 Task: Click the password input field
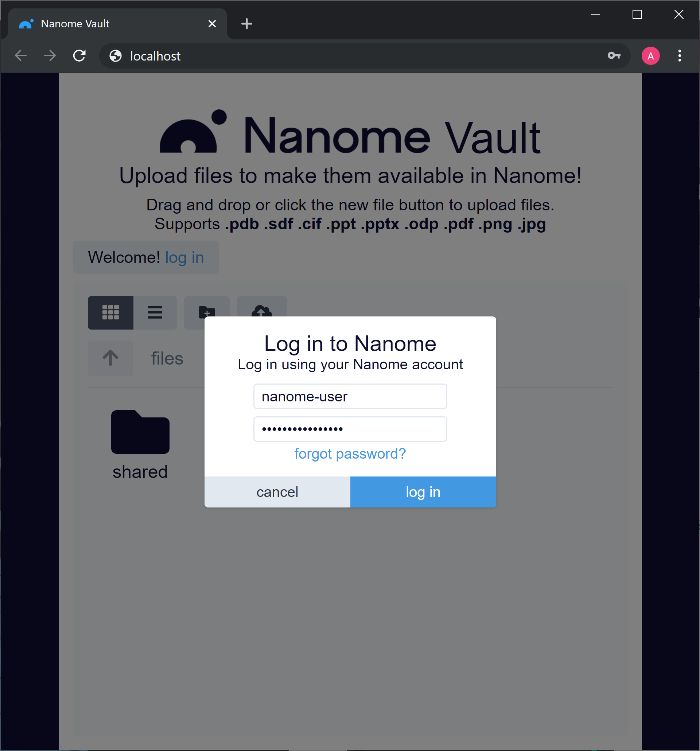tap(350, 429)
